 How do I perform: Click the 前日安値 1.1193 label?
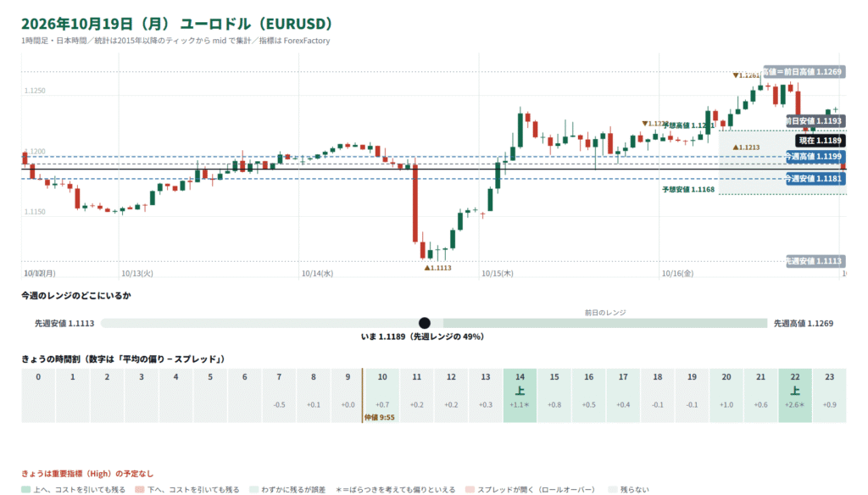point(815,120)
